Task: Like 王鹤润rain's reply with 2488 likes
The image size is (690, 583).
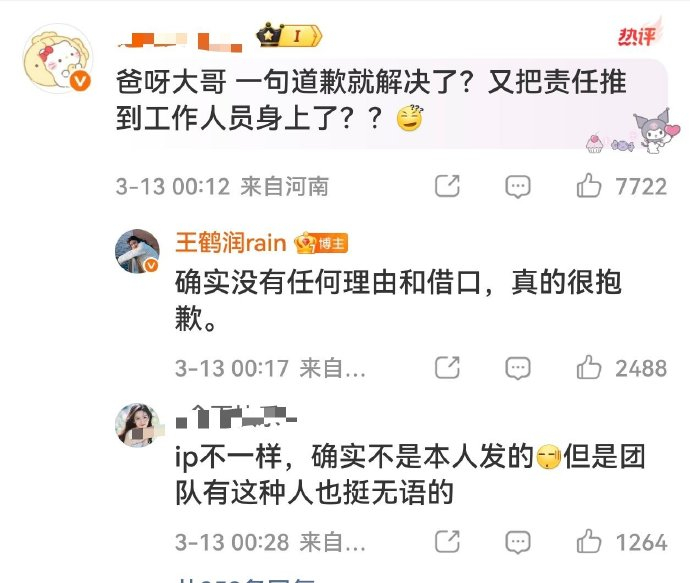Action: (x=589, y=367)
